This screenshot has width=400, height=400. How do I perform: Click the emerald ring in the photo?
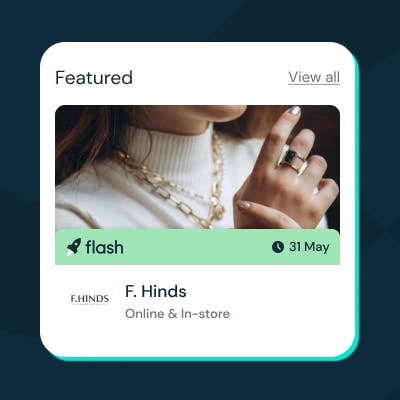pyautogui.click(x=291, y=159)
